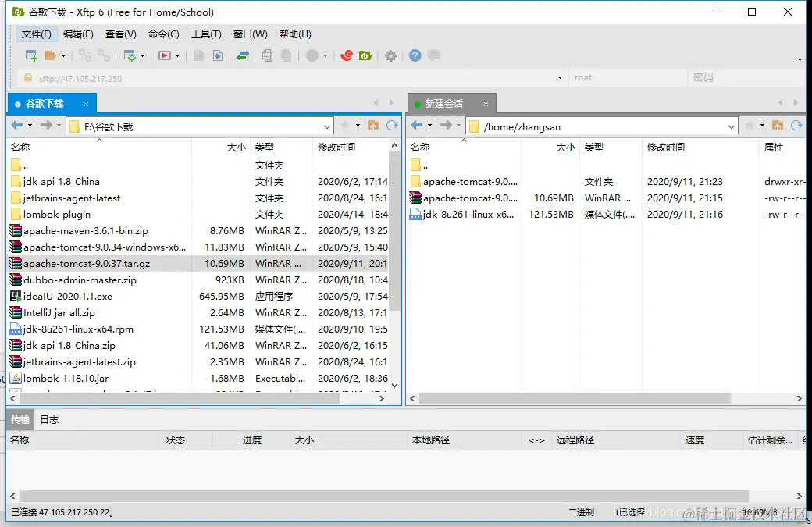The image size is (812, 527).
Task: Expand the session properties dropdown arrow
Action: click(x=142, y=55)
